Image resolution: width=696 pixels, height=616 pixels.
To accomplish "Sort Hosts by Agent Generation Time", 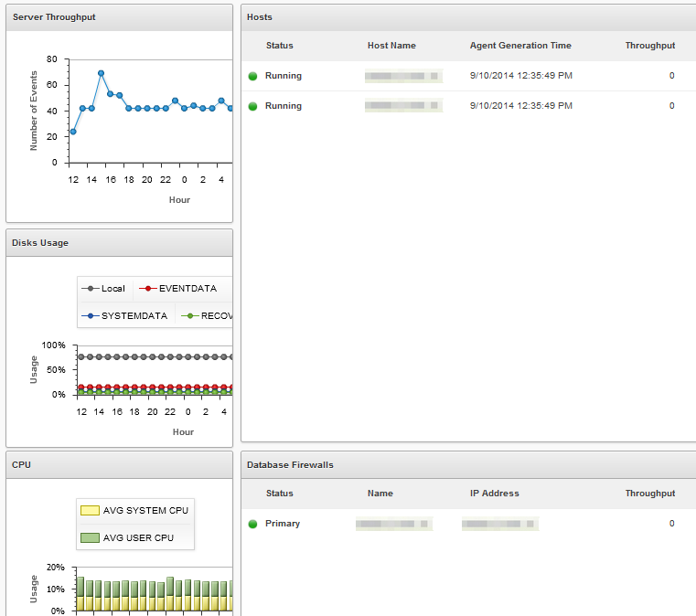I will (520, 45).
